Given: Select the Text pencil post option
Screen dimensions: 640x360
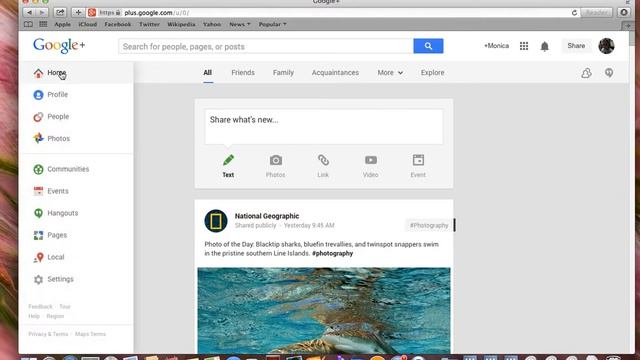Looking at the screenshot, I should click(x=228, y=166).
